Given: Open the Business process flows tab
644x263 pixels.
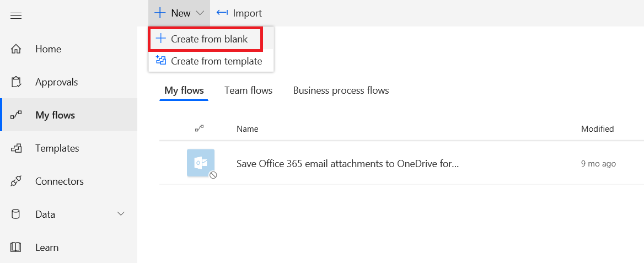Looking at the screenshot, I should coord(341,90).
